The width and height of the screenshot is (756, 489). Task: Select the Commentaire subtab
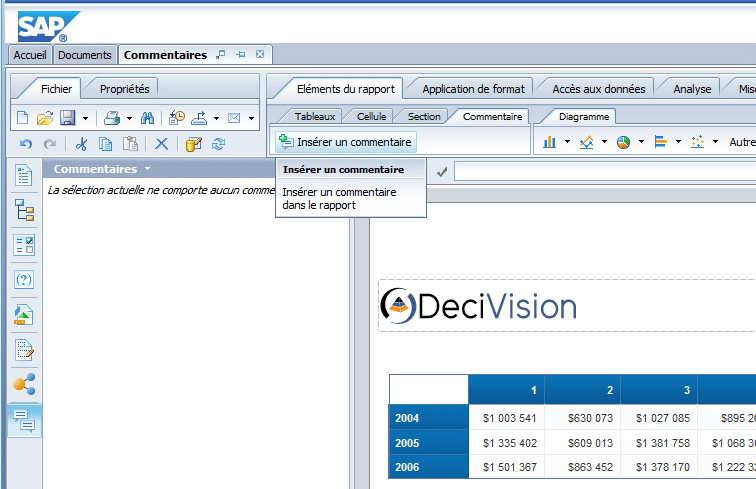[492, 116]
